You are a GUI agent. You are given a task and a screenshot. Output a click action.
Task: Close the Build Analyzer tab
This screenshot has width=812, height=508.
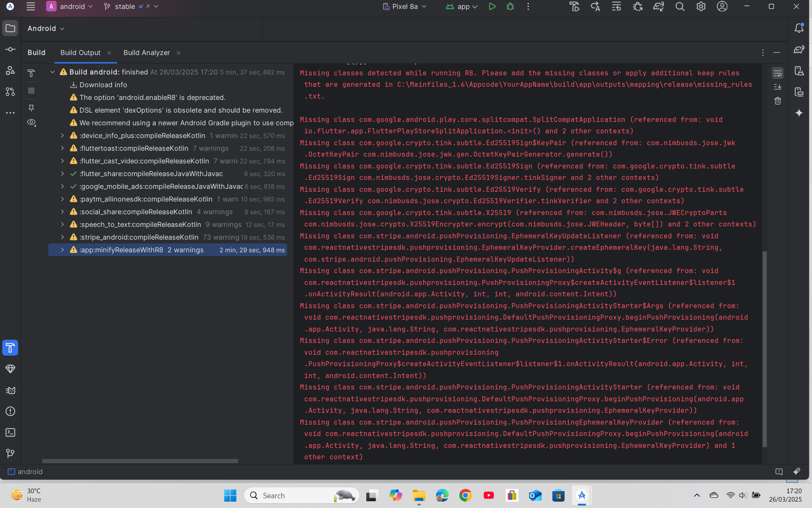178,53
